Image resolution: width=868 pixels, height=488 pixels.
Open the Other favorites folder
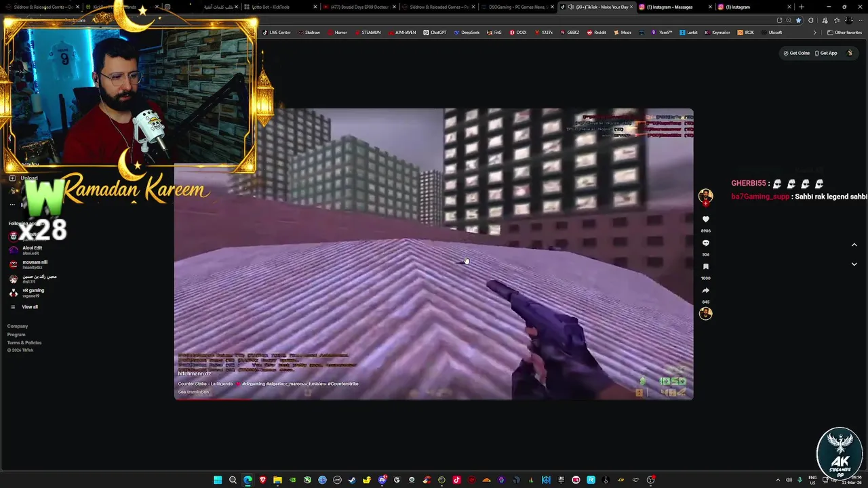point(845,33)
